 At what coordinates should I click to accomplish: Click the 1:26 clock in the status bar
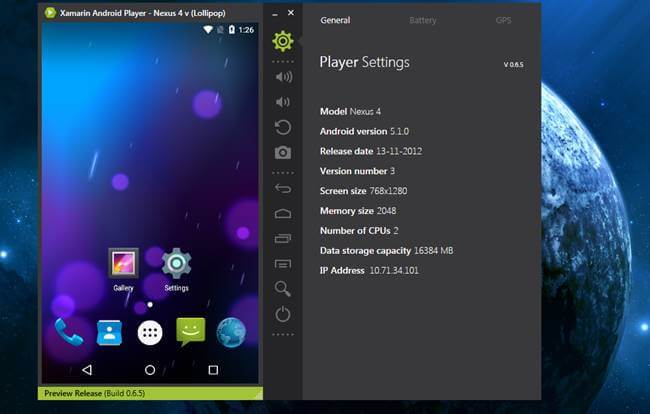click(x=246, y=30)
